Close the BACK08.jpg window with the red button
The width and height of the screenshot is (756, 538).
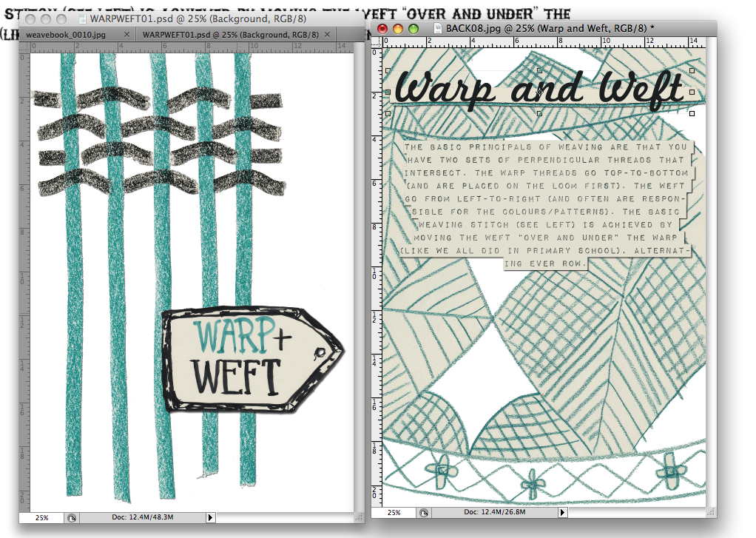[x=382, y=29]
